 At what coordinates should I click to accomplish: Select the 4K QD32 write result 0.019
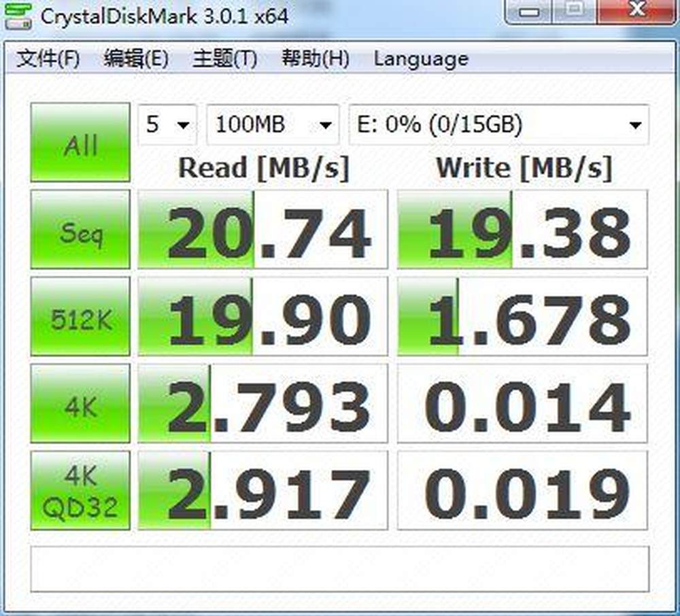point(522,490)
